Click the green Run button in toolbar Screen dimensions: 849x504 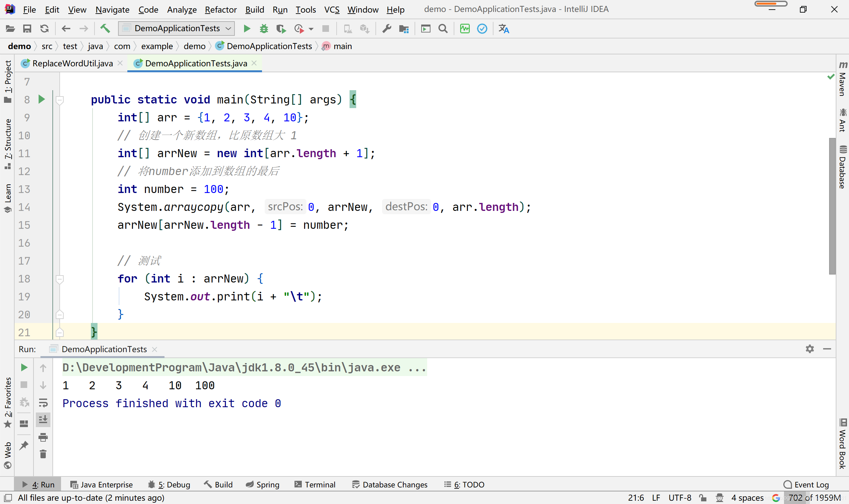247,29
